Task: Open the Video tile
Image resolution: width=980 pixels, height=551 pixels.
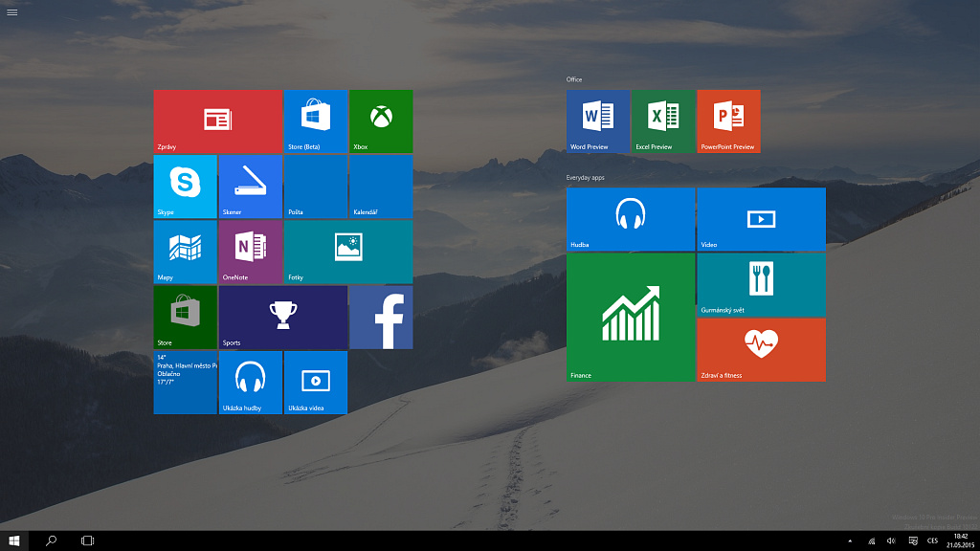Action: coord(761,219)
